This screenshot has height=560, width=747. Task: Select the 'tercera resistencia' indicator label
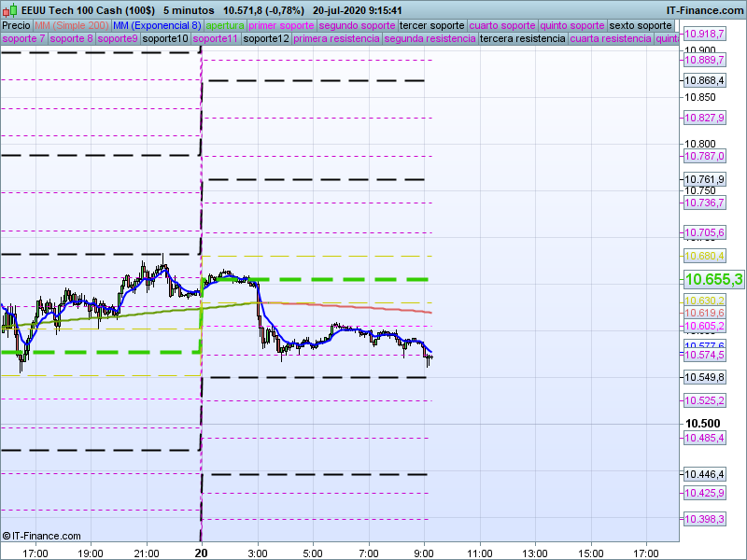[522, 39]
